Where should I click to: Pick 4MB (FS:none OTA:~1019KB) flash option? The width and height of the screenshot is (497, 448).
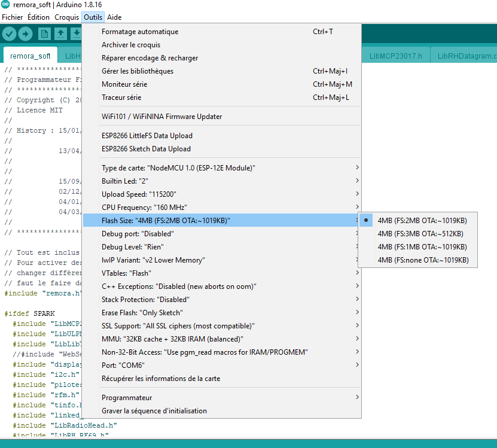tap(423, 260)
